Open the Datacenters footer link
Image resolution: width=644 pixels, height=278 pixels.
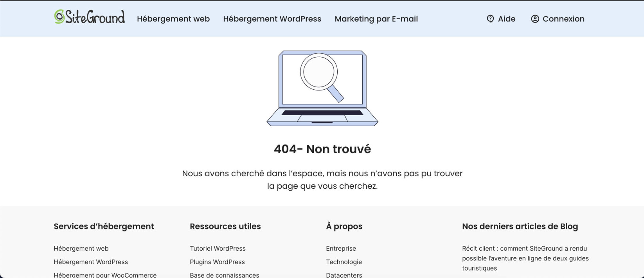point(344,275)
